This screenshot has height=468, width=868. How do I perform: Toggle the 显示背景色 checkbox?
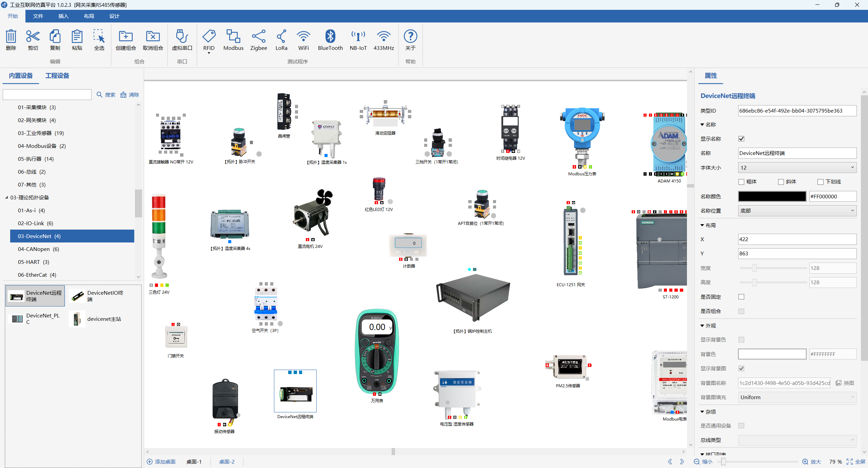741,339
